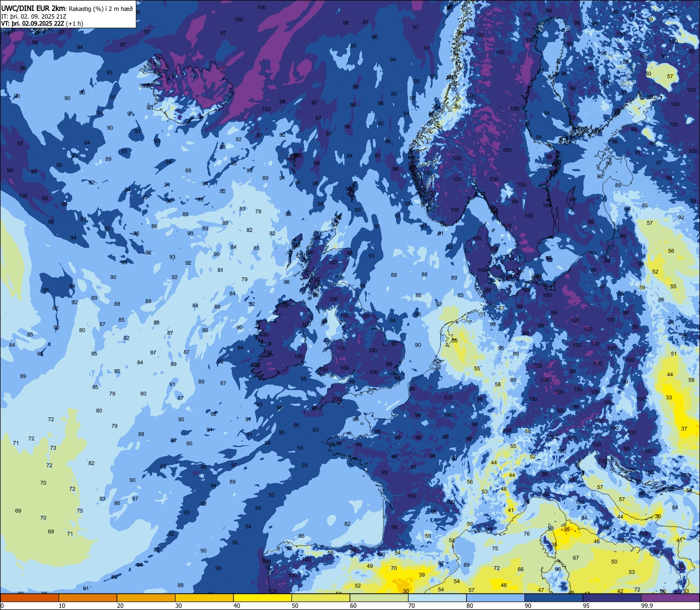The image size is (700, 610).
Task: Click the '37' humidity value on the map
Action: (x=684, y=429)
